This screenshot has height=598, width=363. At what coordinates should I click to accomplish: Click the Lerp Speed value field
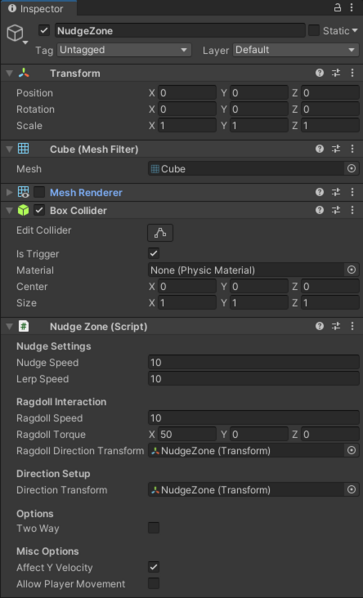tap(254, 379)
